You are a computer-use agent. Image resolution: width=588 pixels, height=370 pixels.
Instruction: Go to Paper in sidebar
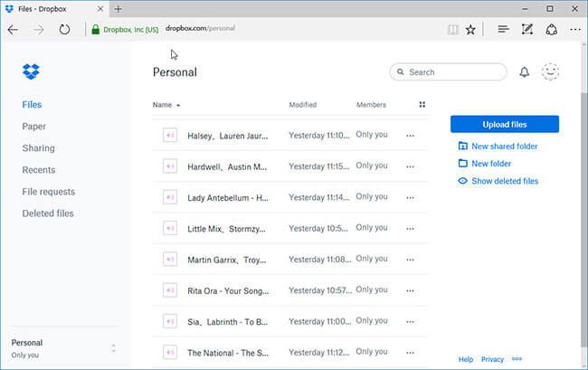click(x=34, y=127)
